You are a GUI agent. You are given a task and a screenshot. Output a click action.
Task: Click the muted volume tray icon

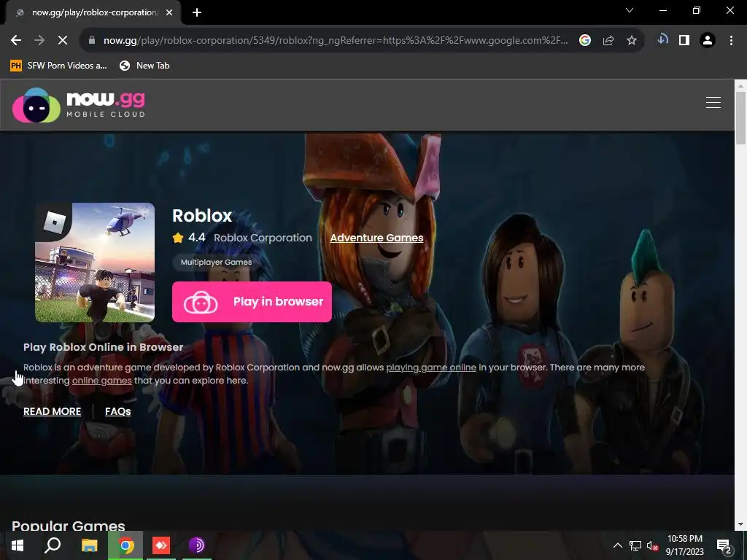652,545
